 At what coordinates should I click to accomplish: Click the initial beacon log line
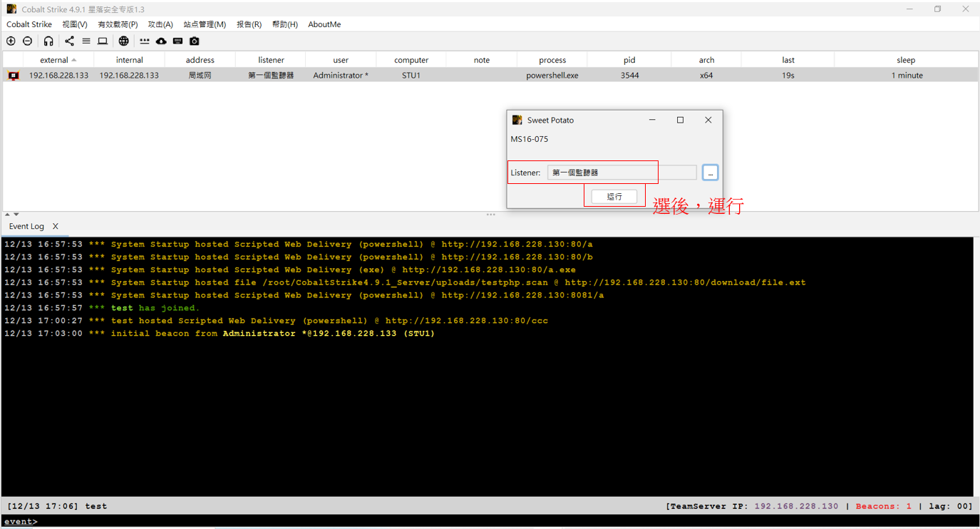220,334
